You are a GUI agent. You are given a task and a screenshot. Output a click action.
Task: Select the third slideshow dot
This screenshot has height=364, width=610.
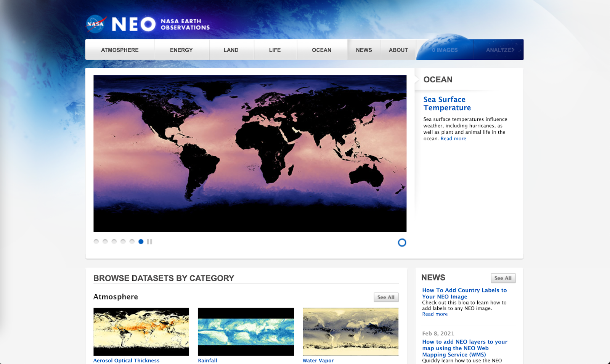114,242
